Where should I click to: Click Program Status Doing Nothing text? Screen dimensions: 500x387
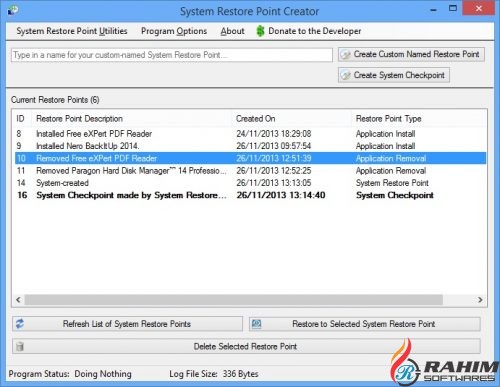[x=70, y=374]
